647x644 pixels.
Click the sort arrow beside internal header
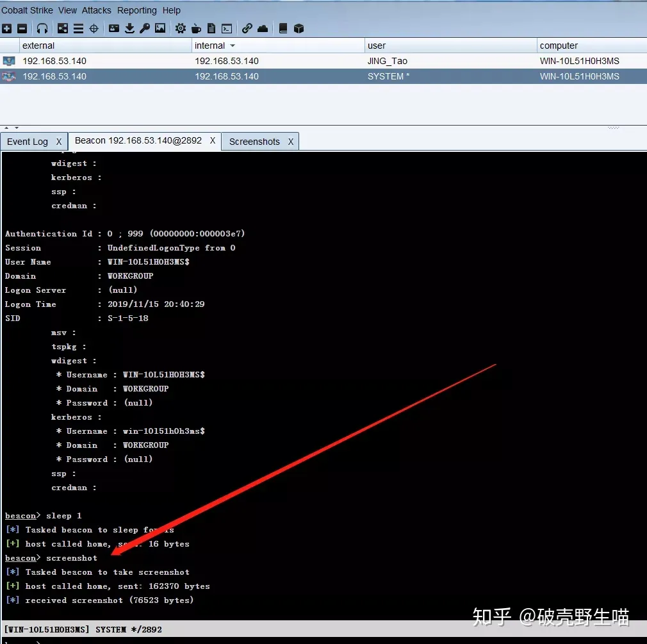233,45
